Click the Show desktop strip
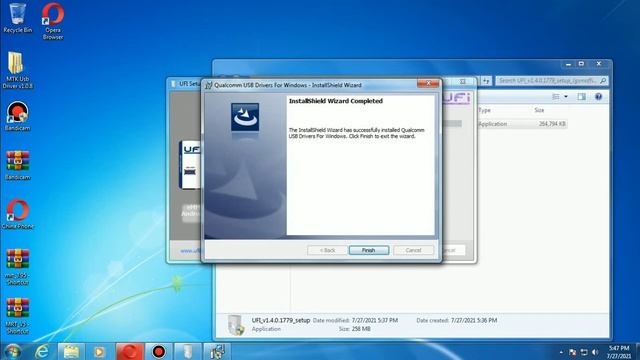This screenshot has height=360, width=640. pos(638,352)
